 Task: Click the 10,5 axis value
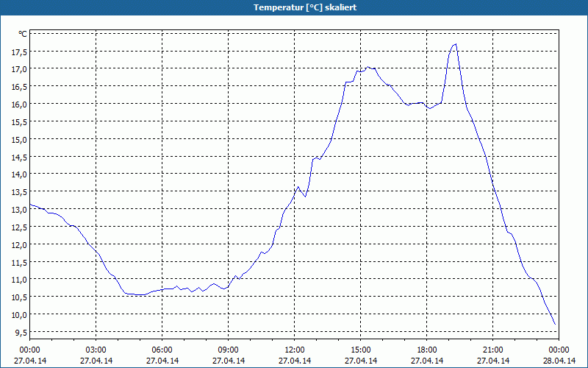[20, 297]
